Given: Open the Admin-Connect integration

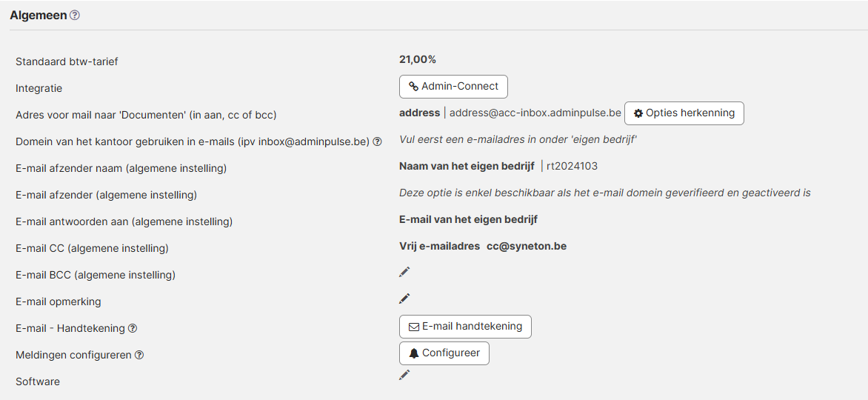Looking at the screenshot, I should pyautogui.click(x=453, y=87).
